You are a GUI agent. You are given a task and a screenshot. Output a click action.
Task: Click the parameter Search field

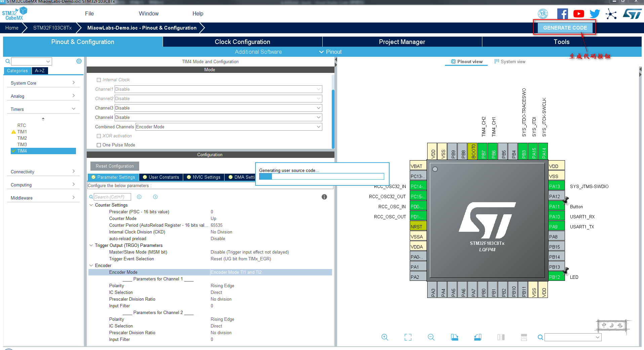[112, 197]
